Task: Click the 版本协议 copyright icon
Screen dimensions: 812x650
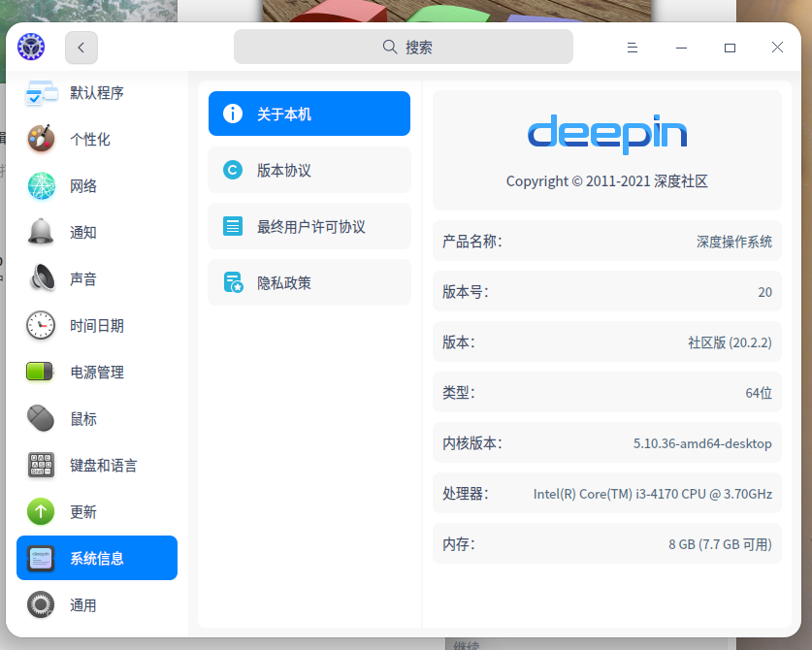Action: point(233,170)
